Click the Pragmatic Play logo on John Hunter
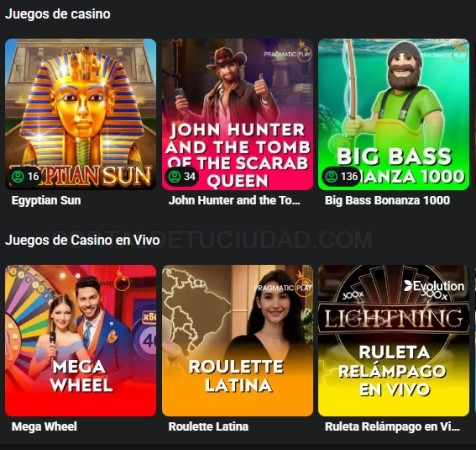 coord(288,53)
